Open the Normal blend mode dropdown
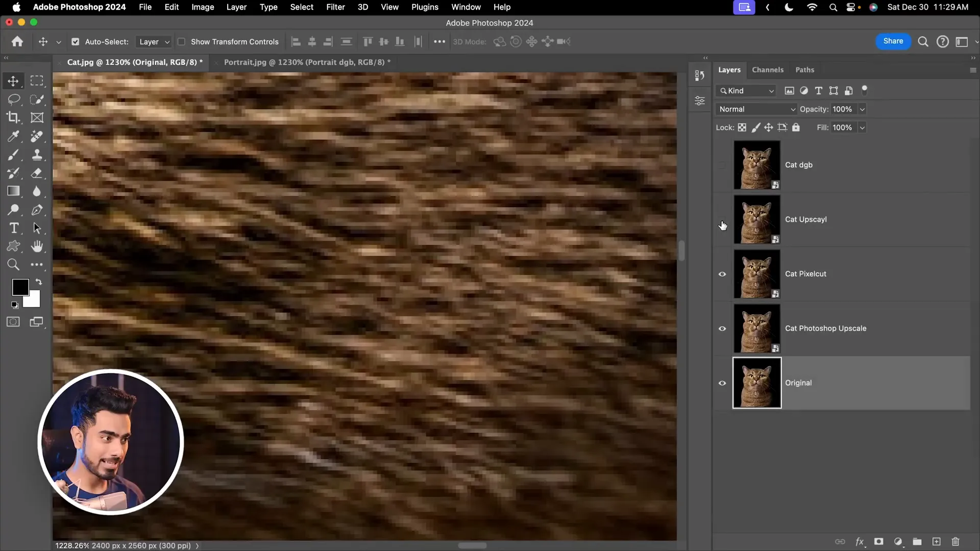Viewport: 980px width, 551px height. point(756,109)
